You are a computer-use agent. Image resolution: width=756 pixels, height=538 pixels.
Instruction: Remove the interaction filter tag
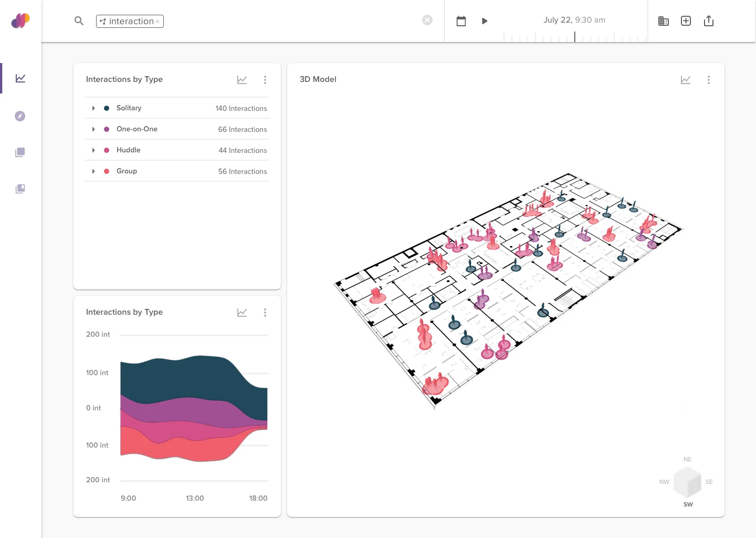click(157, 22)
